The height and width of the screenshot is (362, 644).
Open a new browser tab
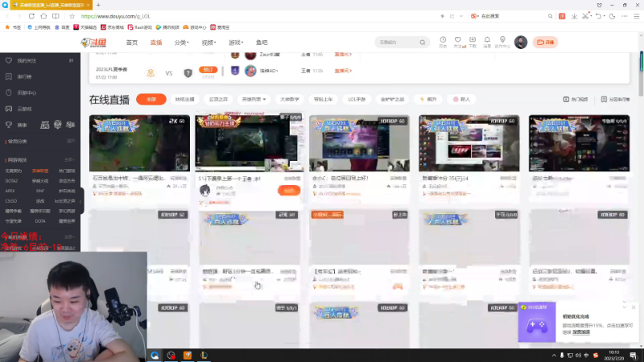(x=98, y=5)
